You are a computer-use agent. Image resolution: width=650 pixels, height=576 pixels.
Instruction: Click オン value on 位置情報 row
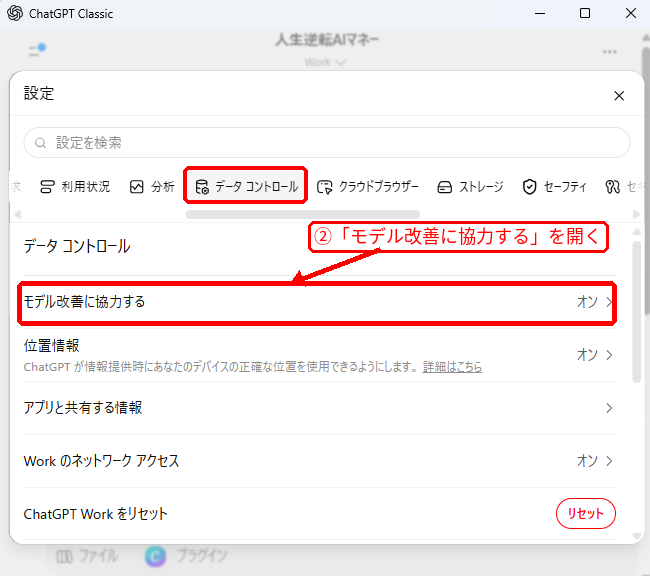(587, 355)
